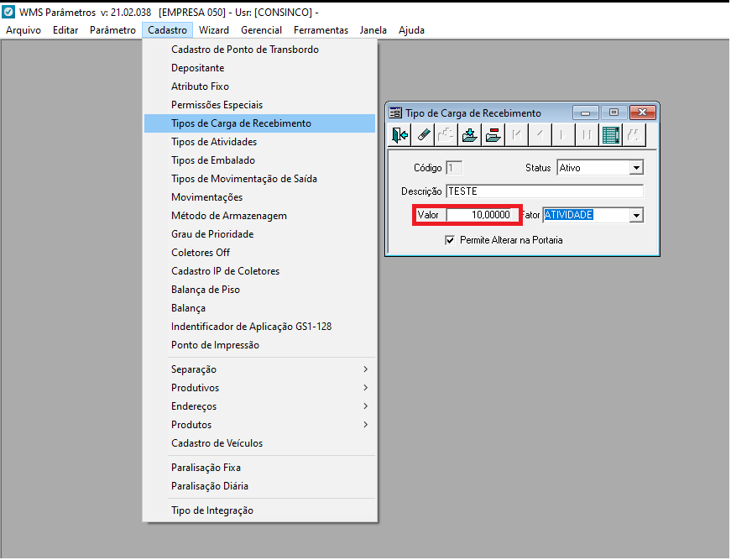Select Paralisação Fixa entry

[259, 468]
